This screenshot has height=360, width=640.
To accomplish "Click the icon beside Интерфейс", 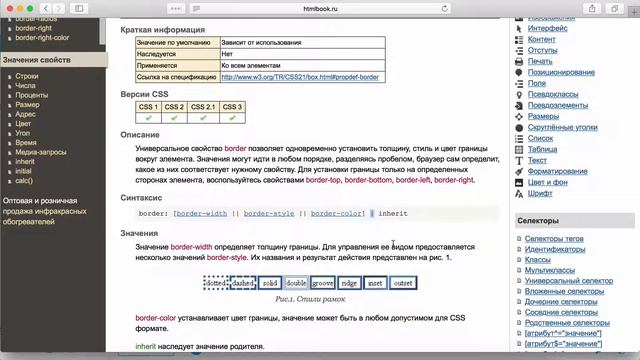I will click(519, 29).
